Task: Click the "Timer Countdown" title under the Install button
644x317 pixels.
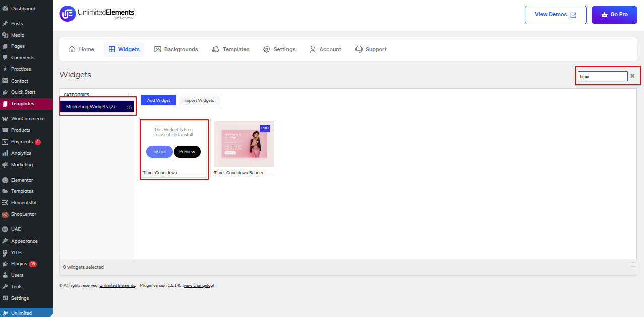Action: (160, 173)
